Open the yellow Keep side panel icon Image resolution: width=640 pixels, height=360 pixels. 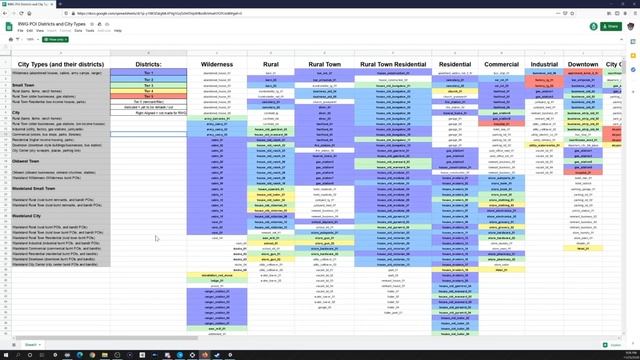coord(633,56)
